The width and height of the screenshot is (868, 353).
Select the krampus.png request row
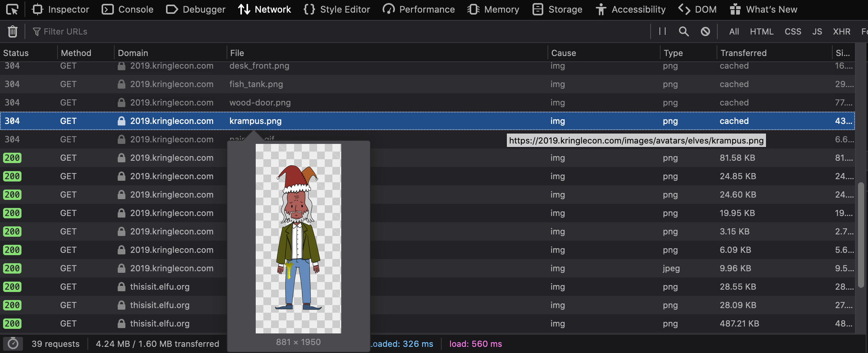(x=427, y=121)
